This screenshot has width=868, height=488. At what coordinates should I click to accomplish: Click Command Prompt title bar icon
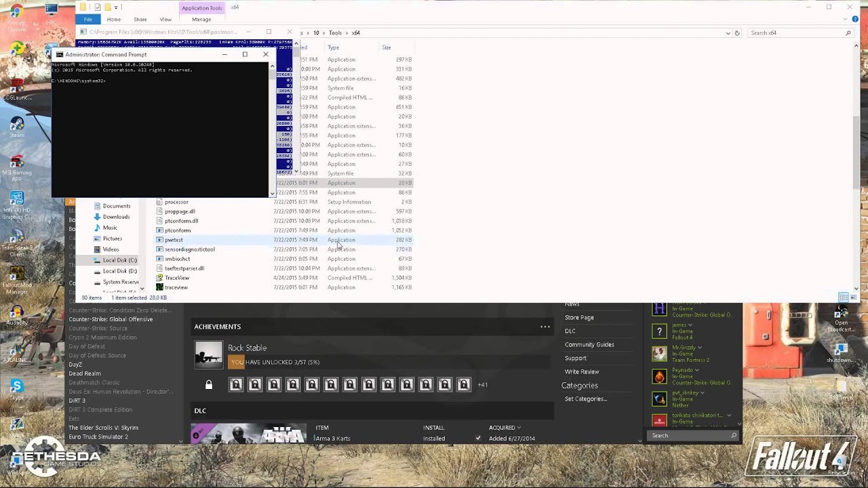tap(60, 54)
